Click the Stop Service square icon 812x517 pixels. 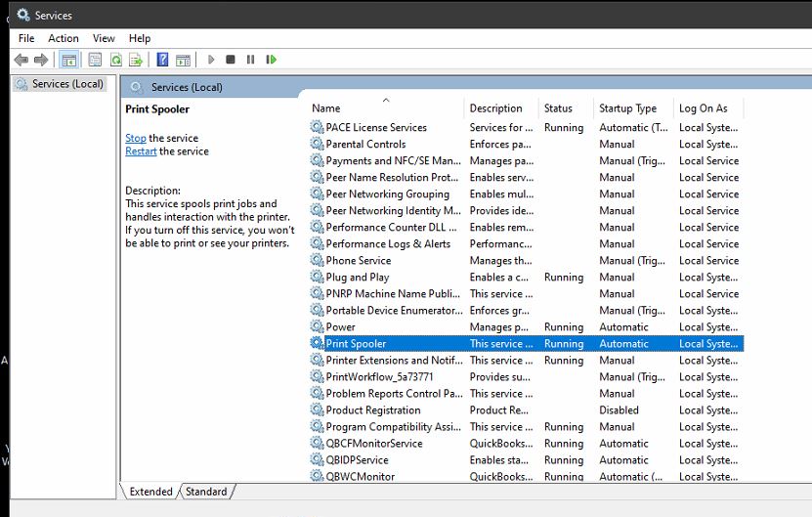pyautogui.click(x=231, y=60)
